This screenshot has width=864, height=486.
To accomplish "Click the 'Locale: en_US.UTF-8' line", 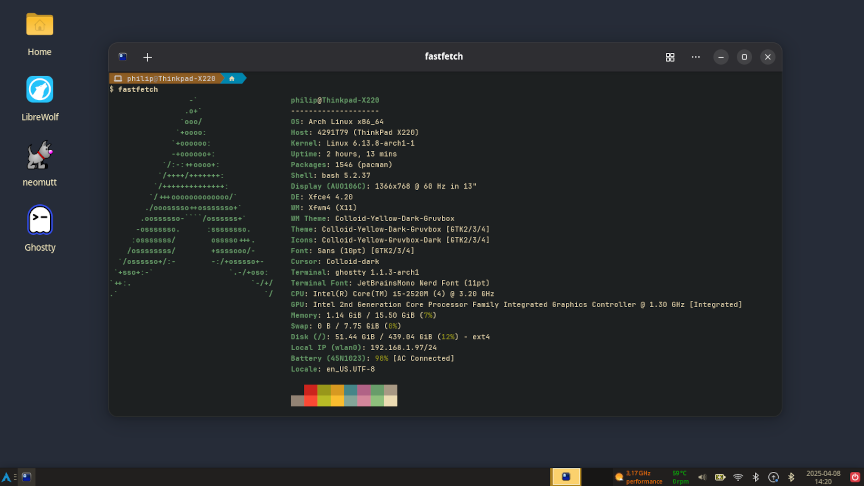I will click(x=333, y=369).
